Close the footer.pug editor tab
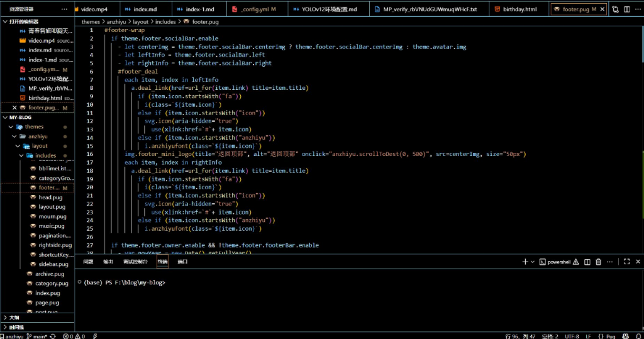644x339 pixels. [602, 9]
